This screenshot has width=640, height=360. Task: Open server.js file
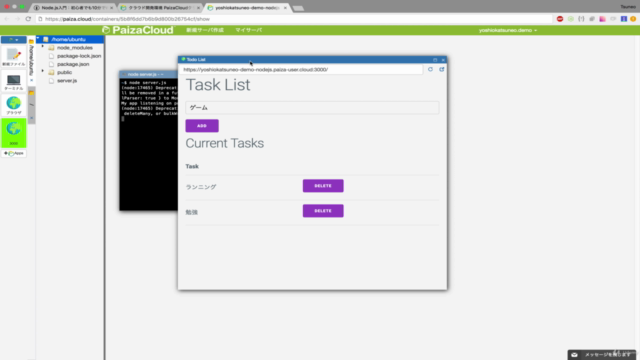click(67, 80)
